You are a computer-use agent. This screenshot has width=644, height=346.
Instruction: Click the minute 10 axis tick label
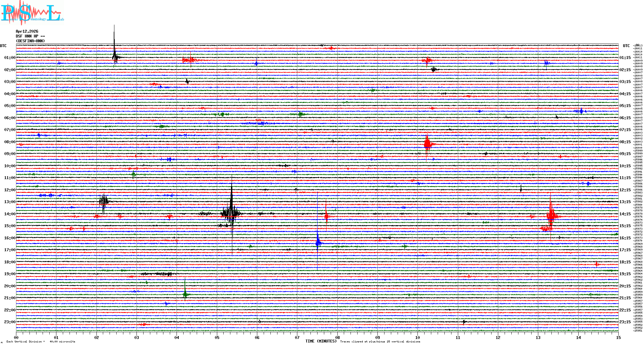pos(417,337)
